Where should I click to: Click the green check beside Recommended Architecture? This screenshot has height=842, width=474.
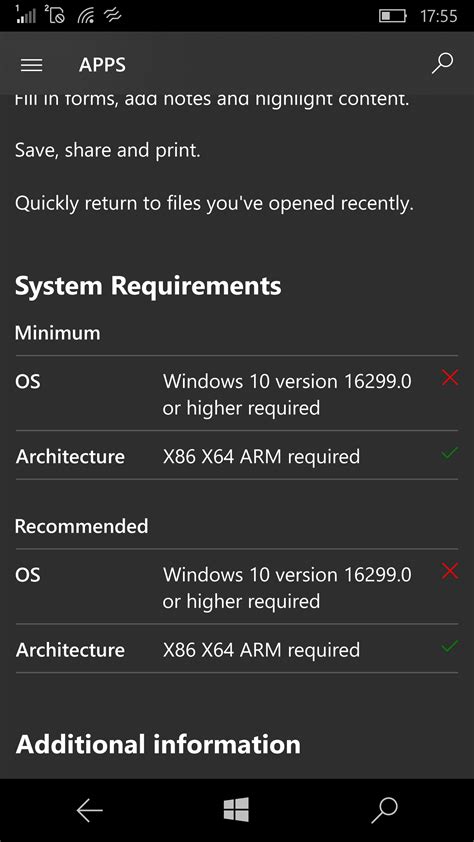tap(450, 646)
